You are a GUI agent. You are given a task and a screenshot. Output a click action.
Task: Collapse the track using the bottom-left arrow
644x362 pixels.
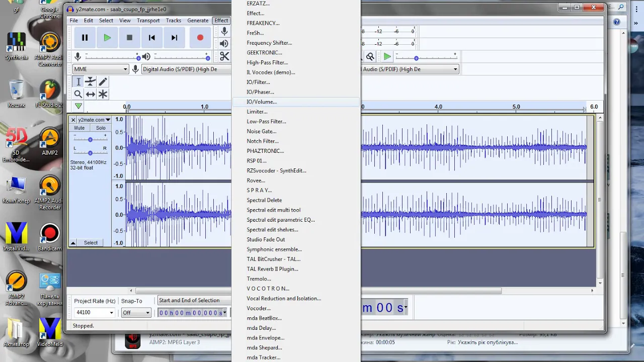pos(73,243)
